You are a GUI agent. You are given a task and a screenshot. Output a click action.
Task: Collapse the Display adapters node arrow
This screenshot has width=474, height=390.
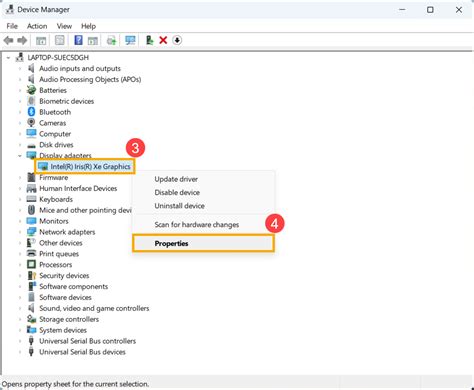coord(20,156)
